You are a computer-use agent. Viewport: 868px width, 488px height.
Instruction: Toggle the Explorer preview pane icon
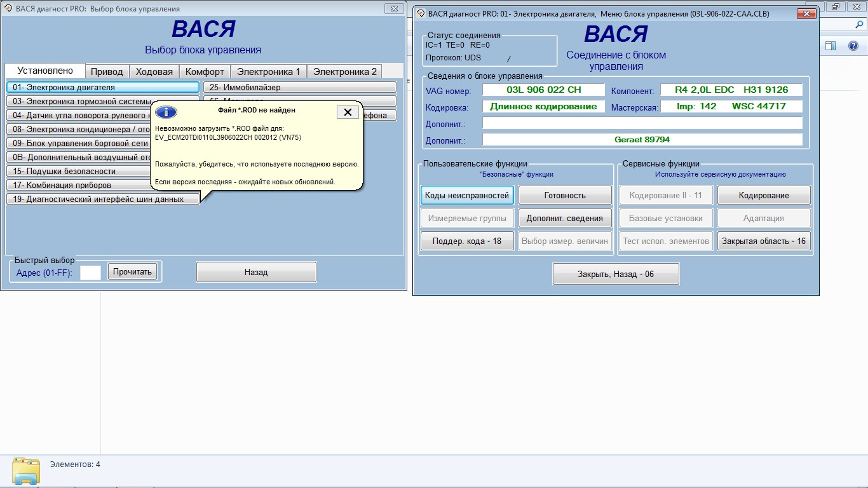tap(831, 46)
